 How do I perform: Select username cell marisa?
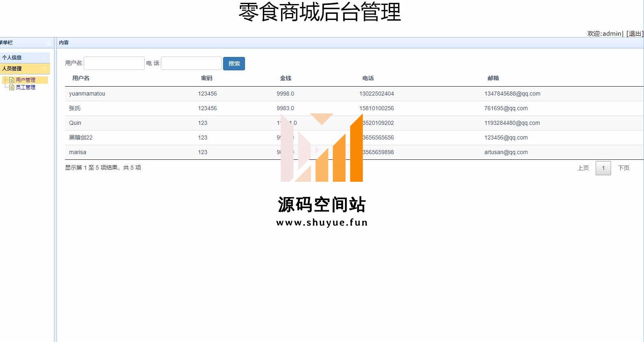[x=78, y=152]
